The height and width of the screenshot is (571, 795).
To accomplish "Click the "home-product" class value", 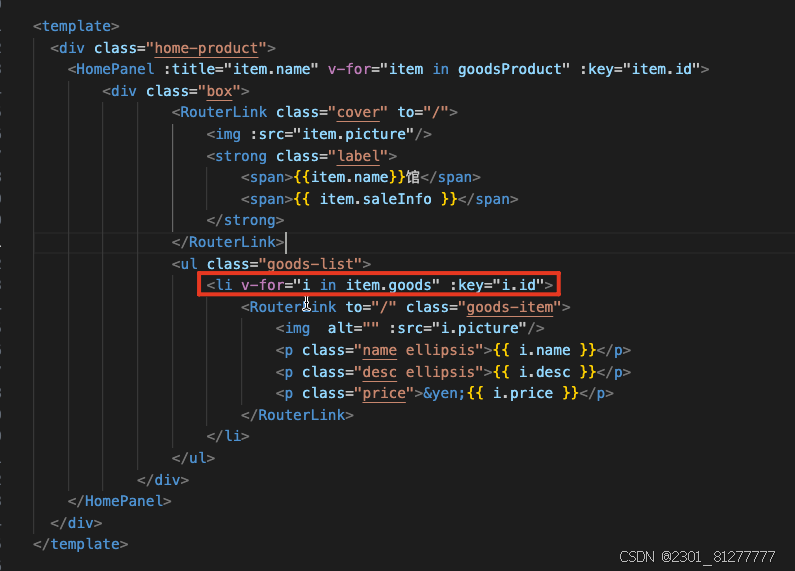I will pyautogui.click(x=206, y=48).
